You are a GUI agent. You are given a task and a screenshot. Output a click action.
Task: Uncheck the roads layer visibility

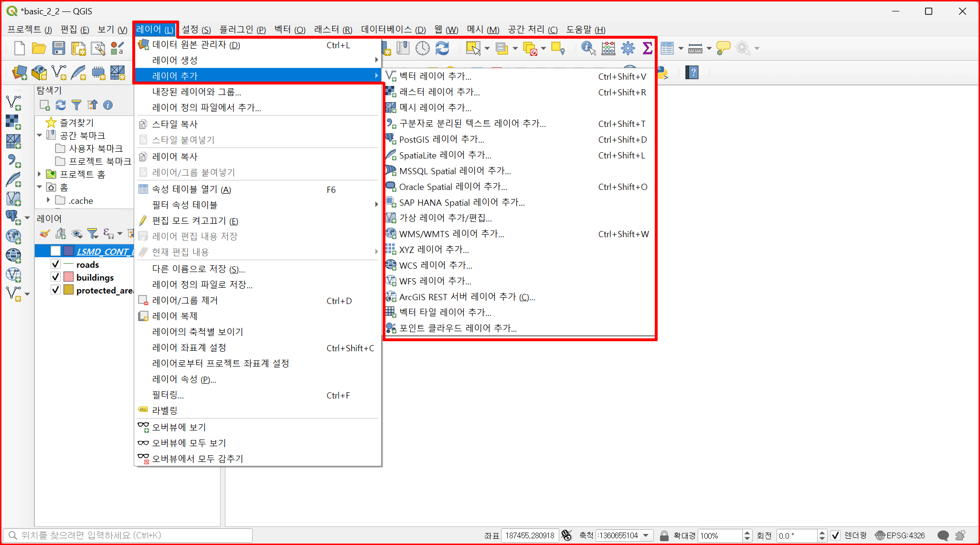click(55, 264)
